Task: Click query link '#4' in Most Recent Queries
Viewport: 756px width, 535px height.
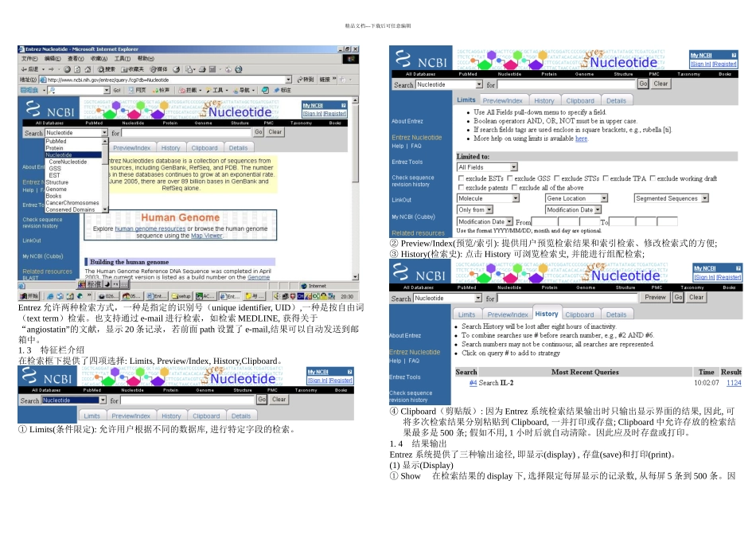Action: (473, 383)
